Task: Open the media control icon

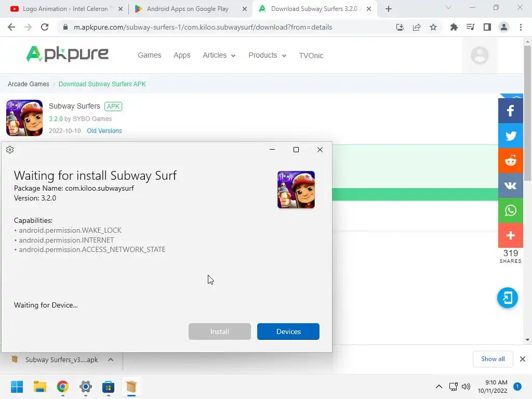Action: 470,27
